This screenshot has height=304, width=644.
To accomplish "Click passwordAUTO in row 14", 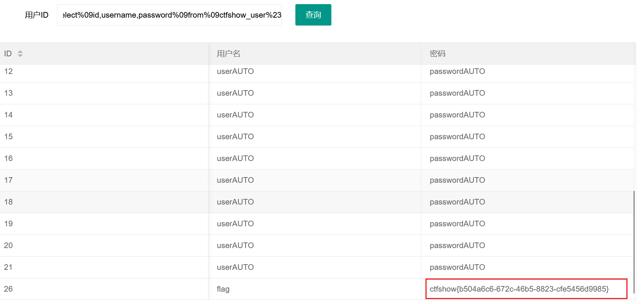I will click(x=457, y=115).
